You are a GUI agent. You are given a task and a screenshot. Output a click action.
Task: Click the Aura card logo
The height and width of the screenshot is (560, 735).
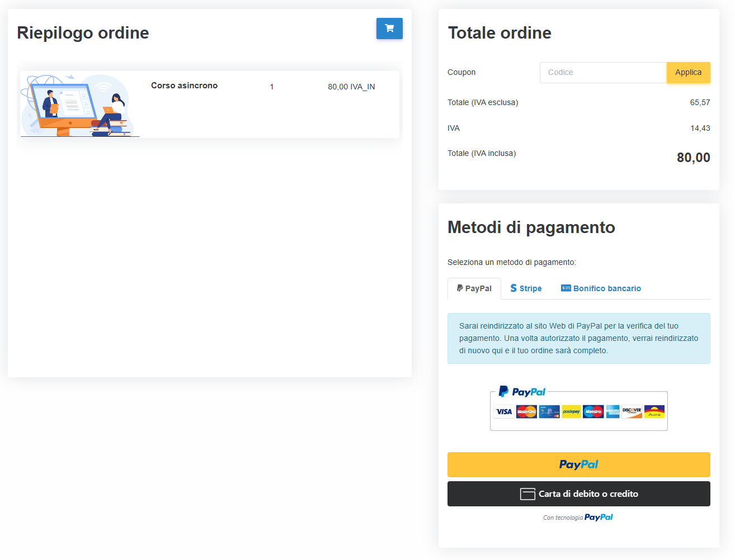654,412
